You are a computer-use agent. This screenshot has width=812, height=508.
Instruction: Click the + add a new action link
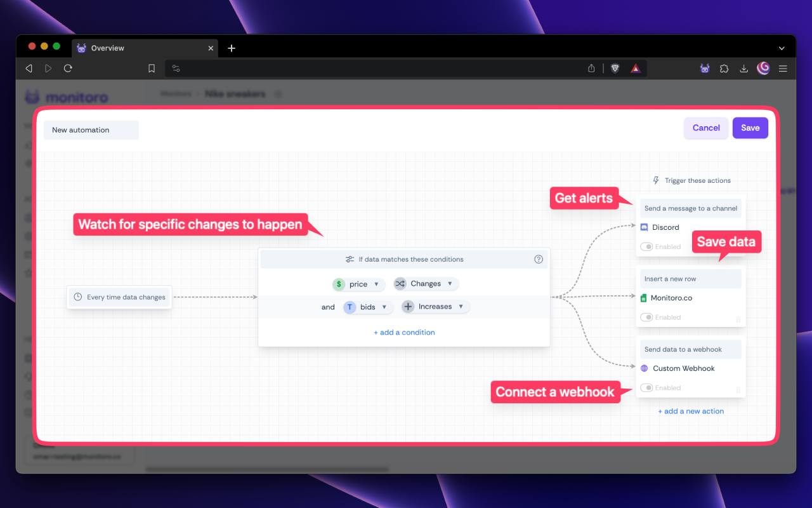[691, 411]
